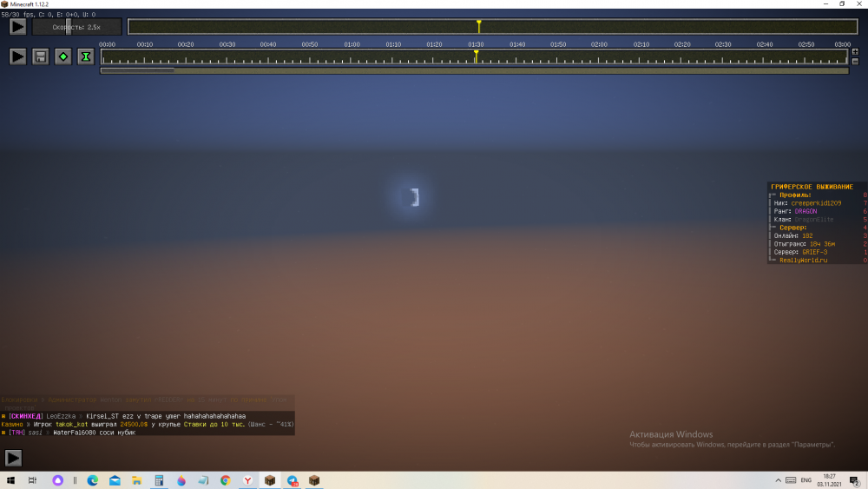Click the 01:00 mark on keyframe timeline
The width and height of the screenshot is (868, 489).
[x=352, y=44]
